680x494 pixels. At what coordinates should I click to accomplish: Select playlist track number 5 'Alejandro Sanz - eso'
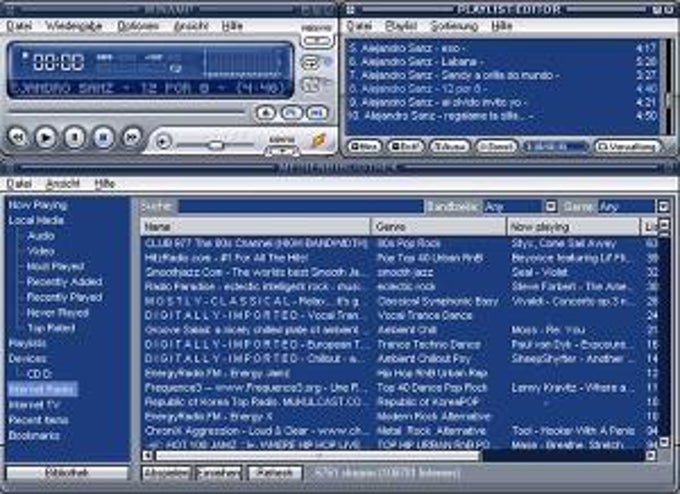(503, 48)
